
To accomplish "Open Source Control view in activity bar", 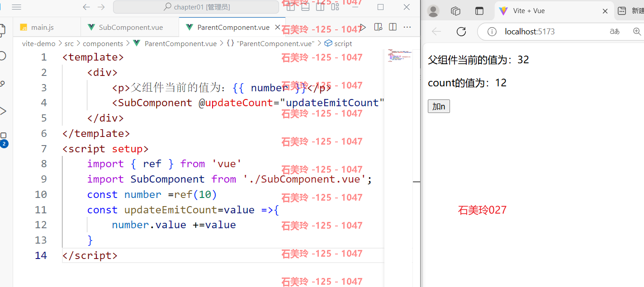I will pos(3,84).
